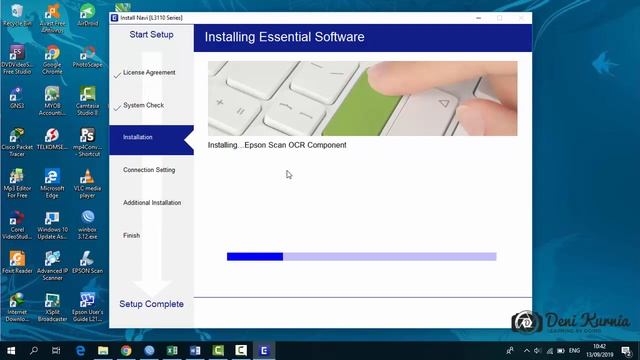Select License Agreement setup step

(149, 73)
